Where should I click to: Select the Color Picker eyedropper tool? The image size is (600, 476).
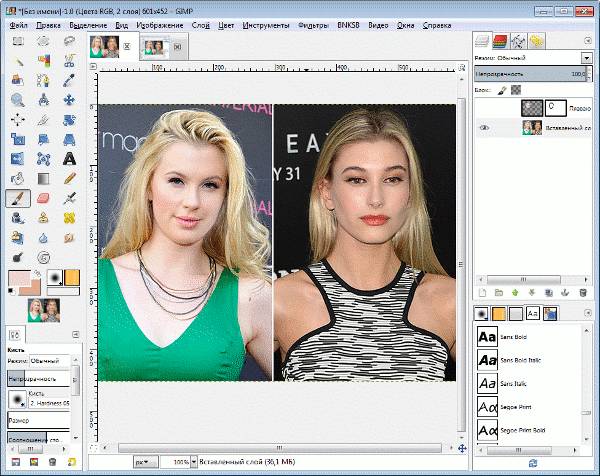tap(69, 80)
